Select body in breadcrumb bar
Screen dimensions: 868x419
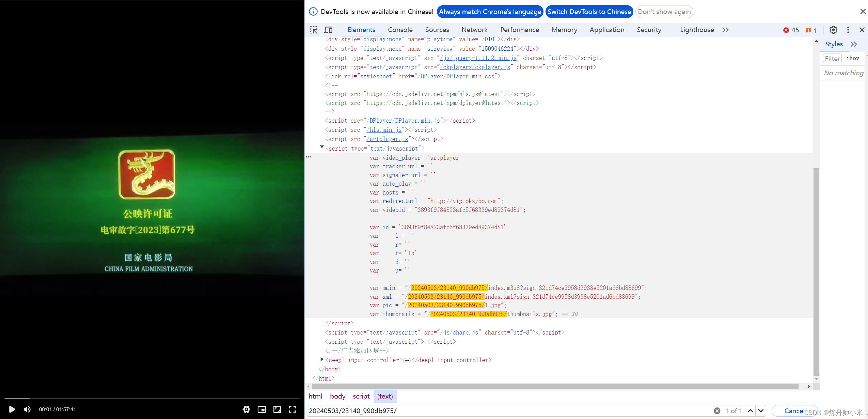click(x=337, y=396)
